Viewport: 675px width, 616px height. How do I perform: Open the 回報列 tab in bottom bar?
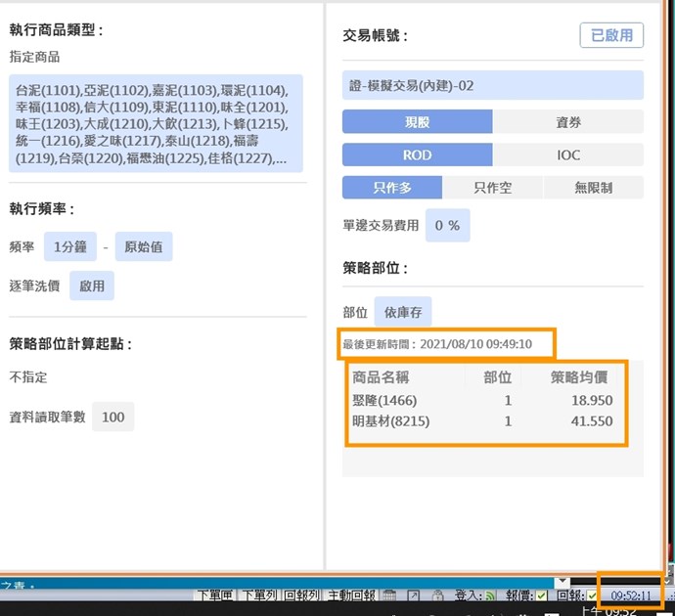click(302, 594)
